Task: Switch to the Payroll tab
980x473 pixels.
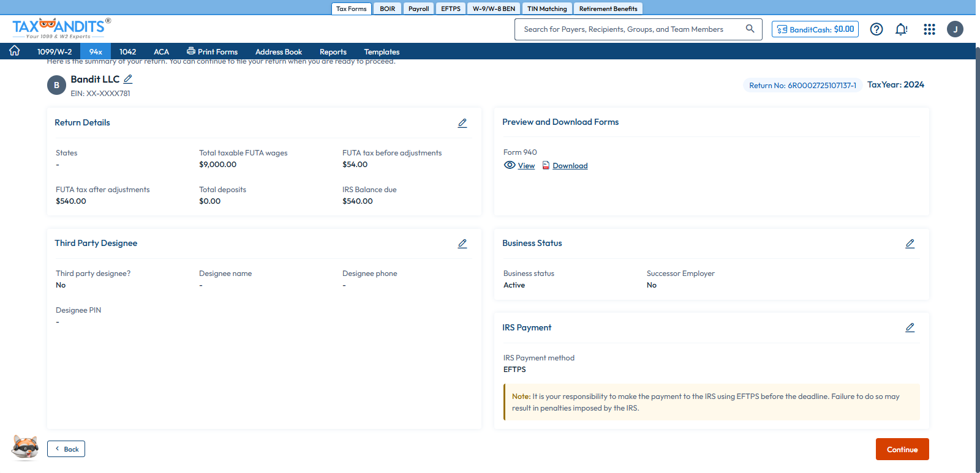Action: [x=418, y=9]
